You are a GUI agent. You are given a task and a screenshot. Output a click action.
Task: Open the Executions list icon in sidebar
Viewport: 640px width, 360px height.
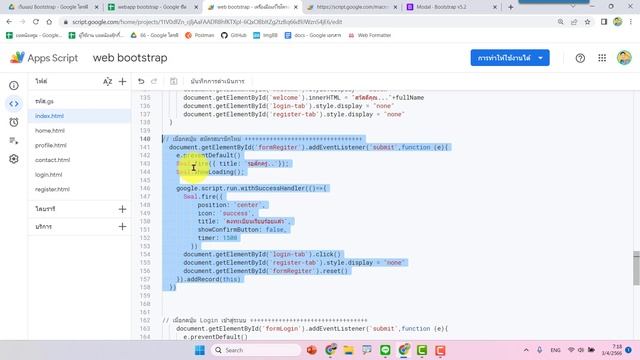pyautogui.click(x=14, y=141)
